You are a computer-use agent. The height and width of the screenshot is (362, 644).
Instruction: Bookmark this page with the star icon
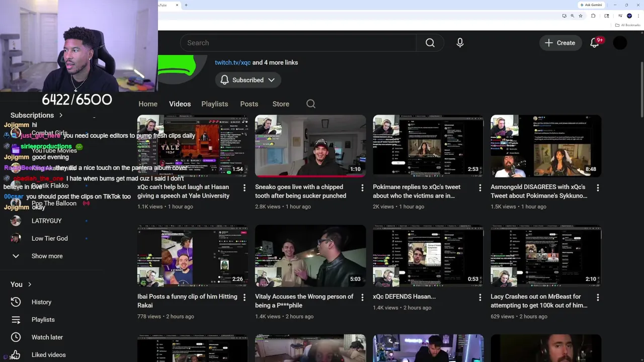[x=581, y=16]
